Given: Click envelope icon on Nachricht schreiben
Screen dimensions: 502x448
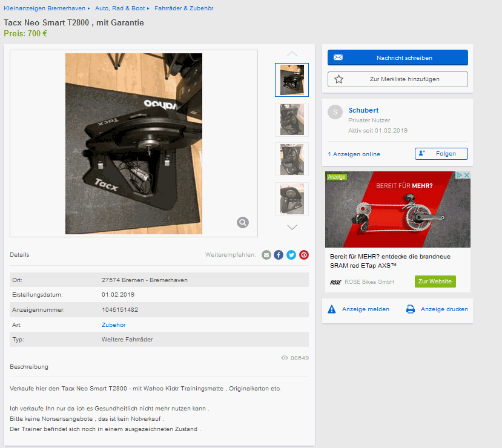Looking at the screenshot, I should coord(338,58).
